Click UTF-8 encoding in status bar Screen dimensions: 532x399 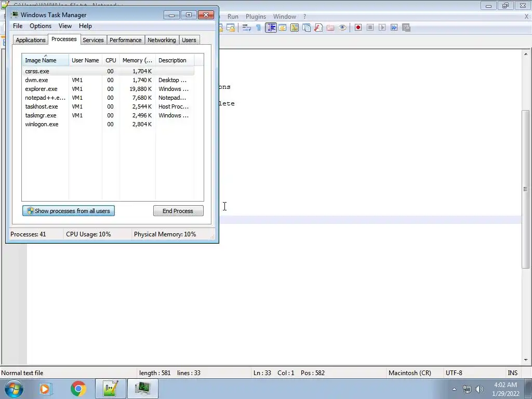454,373
